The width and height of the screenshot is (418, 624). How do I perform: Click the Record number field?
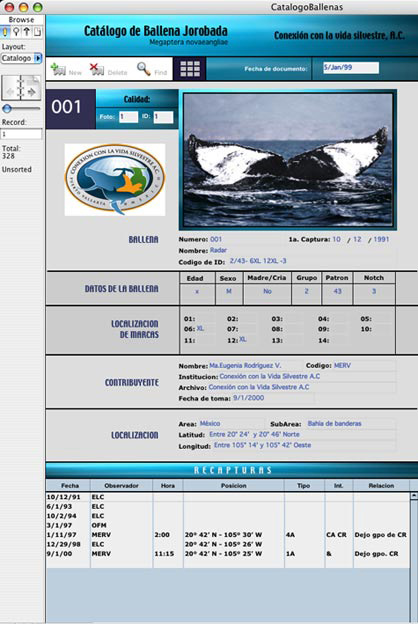pos(21,134)
